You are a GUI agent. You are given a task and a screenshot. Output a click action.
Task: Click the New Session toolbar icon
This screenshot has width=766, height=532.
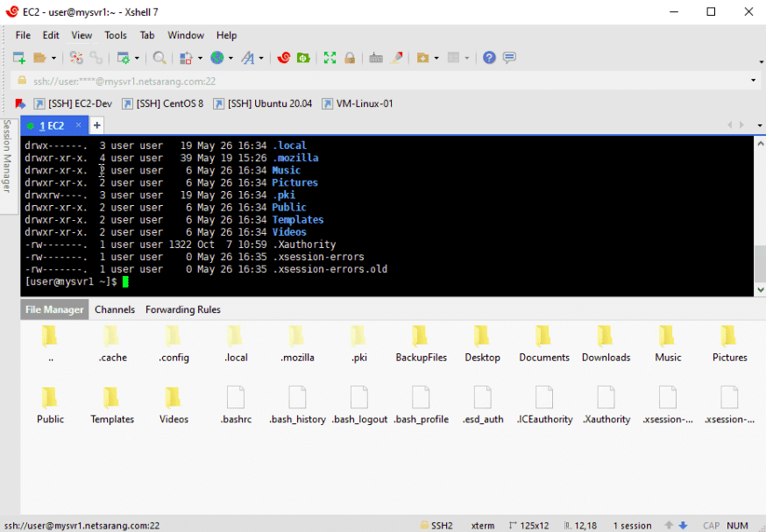click(19, 58)
